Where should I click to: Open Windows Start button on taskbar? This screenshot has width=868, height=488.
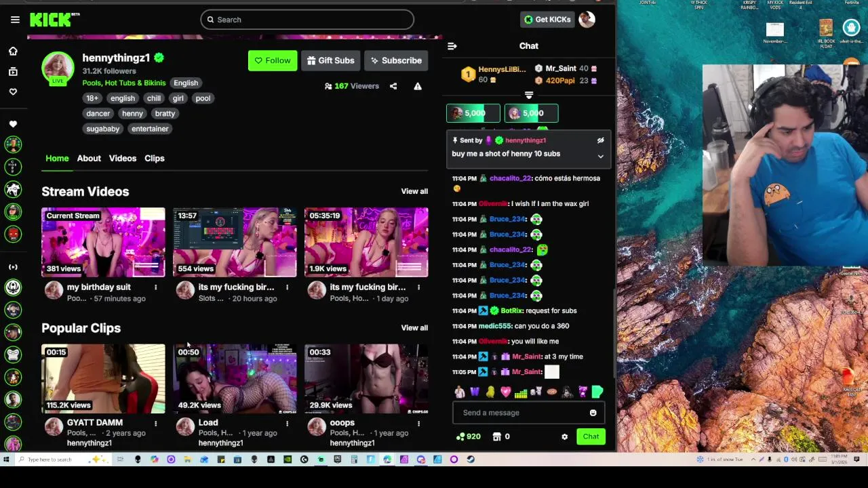coord(6,460)
